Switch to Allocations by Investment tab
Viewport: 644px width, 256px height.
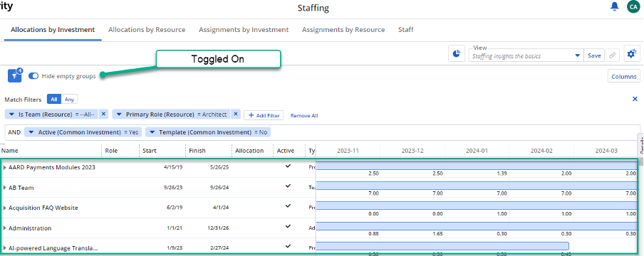coord(53,30)
